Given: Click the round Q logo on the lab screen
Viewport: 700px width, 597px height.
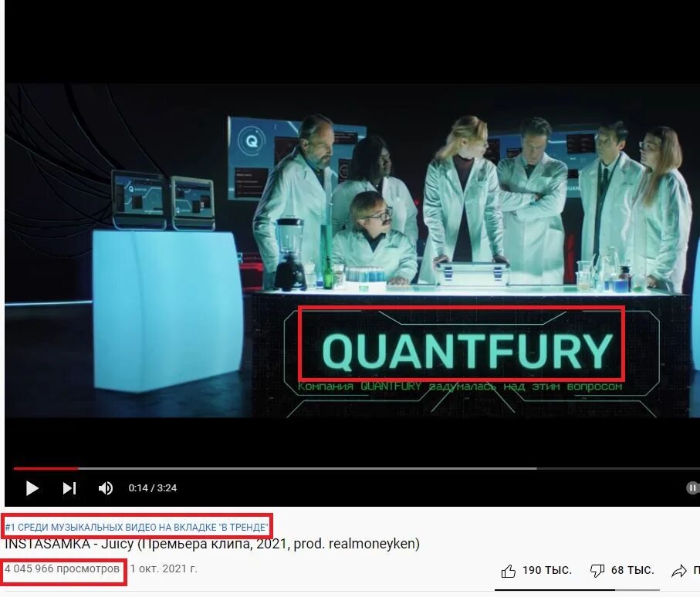Looking at the screenshot, I should [x=252, y=141].
